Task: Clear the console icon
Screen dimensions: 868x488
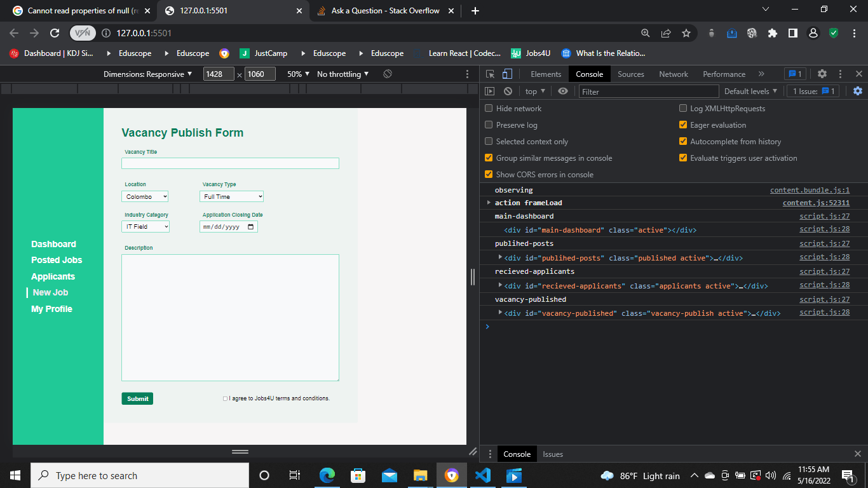Action: click(x=508, y=91)
